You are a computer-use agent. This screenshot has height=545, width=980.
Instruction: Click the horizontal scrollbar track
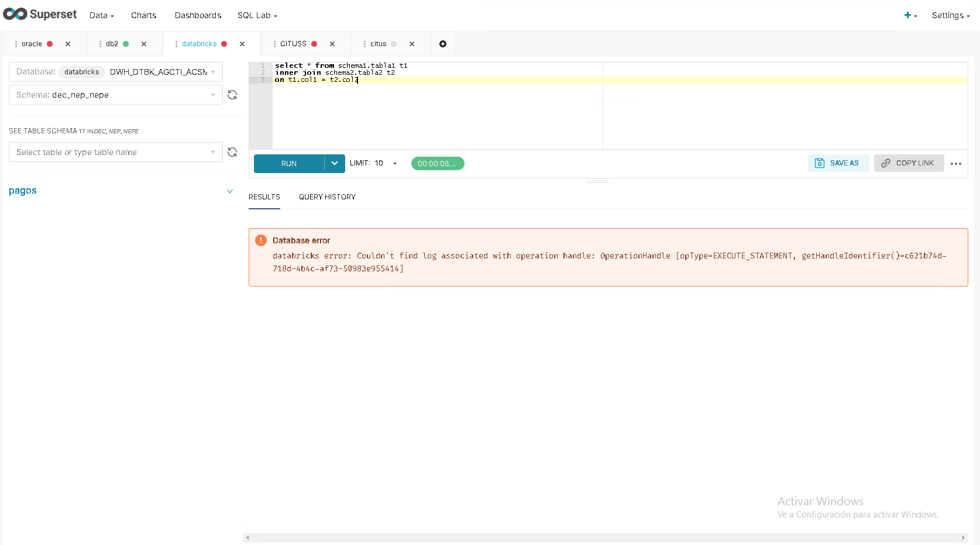(x=605, y=537)
